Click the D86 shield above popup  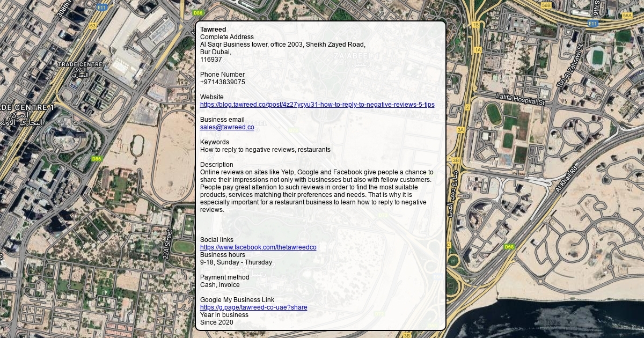point(198,12)
